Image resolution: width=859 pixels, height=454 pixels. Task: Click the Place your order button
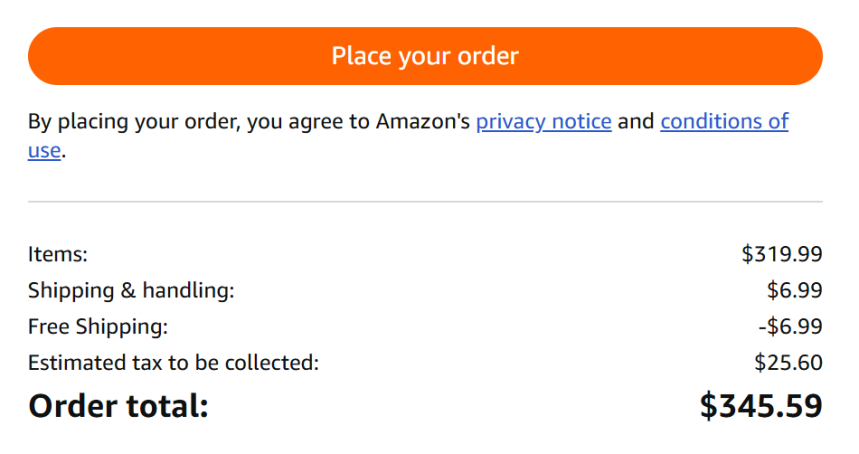tap(425, 56)
